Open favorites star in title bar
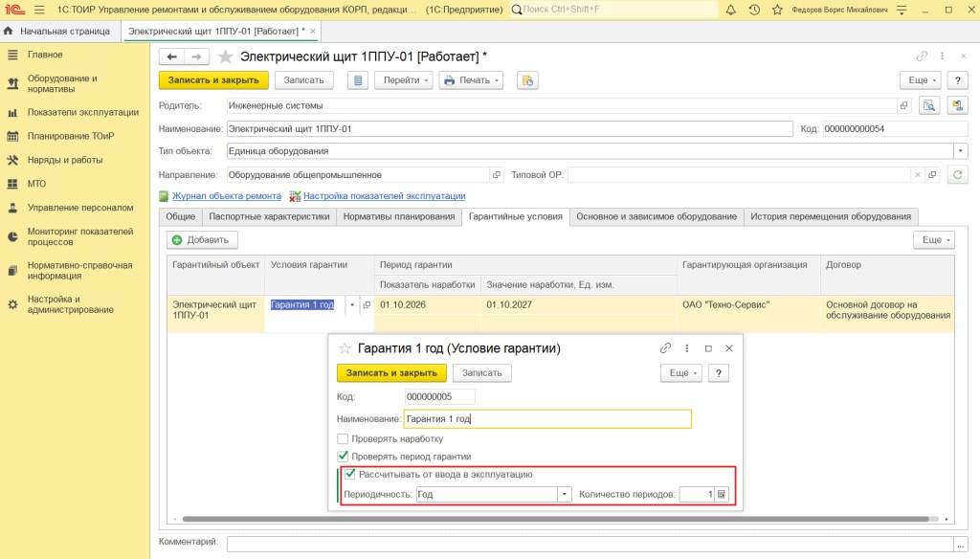This screenshot has height=559, width=980. pyautogui.click(x=777, y=10)
